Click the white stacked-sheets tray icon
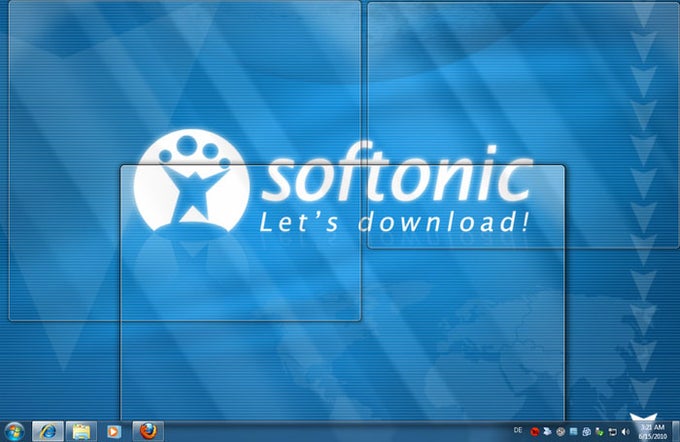 tap(548, 432)
